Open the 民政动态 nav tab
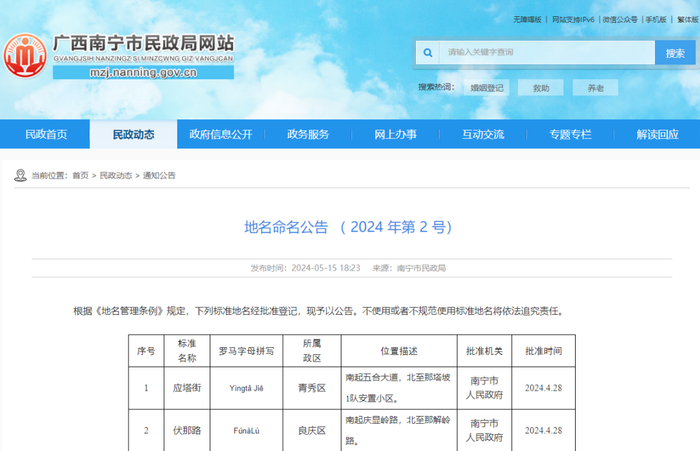Image resolution: width=700 pixels, height=451 pixels. click(133, 134)
